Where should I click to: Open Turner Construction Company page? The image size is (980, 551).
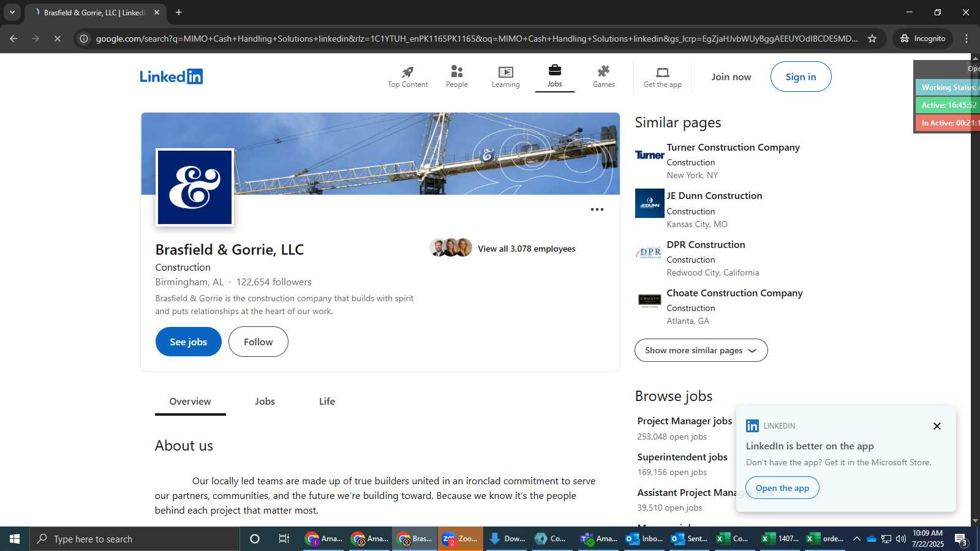733,148
